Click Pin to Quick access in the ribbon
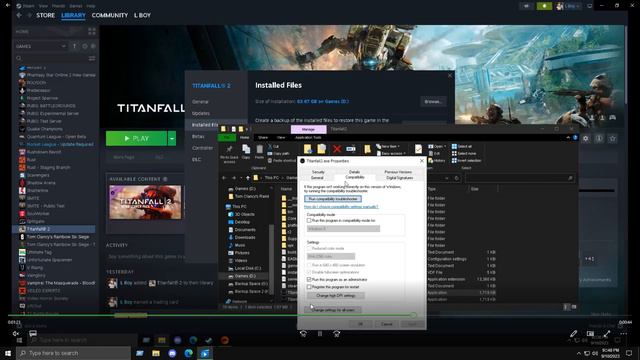Image resolution: width=640 pixels, height=360 pixels. pyautogui.click(x=229, y=154)
